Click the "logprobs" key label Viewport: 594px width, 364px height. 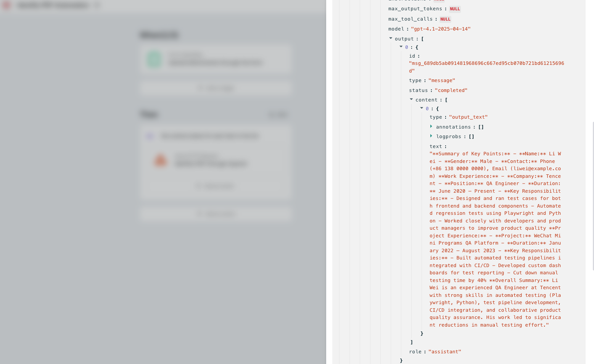point(449,137)
